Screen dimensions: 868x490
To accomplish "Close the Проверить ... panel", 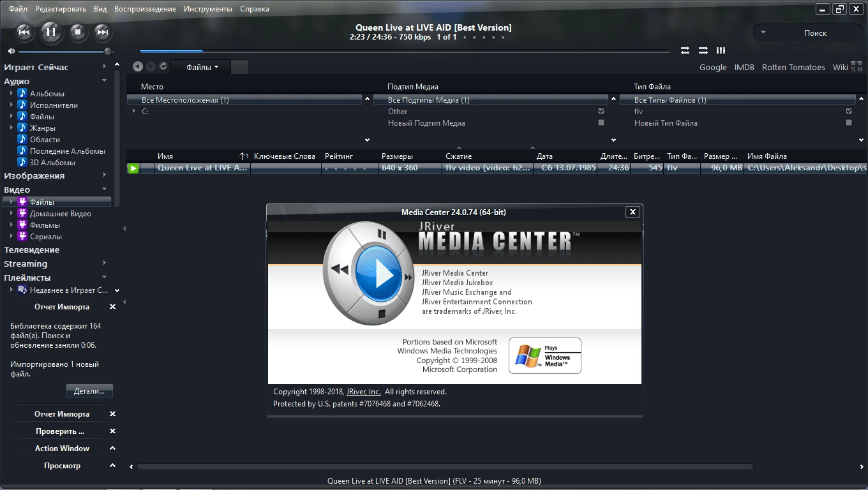I will click(113, 431).
